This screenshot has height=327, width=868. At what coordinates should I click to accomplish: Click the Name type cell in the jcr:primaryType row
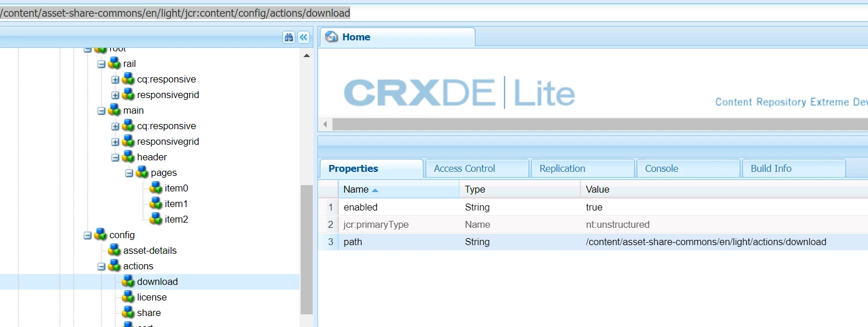pos(520,224)
